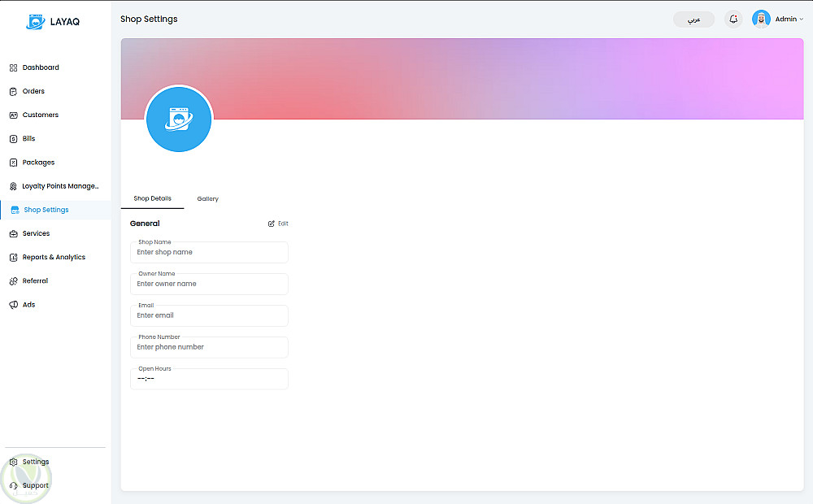
Task: Click the Admin user name
Action: (786, 20)
